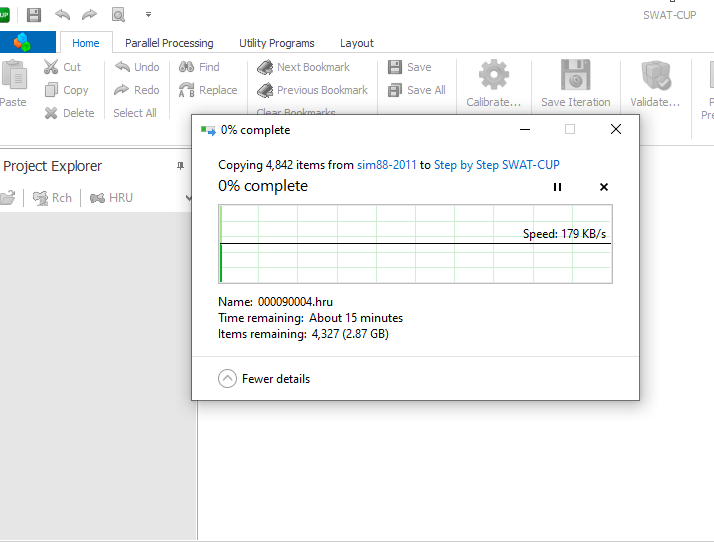This screenshot has height=542, width=714.
Task: Click the Paste clipboard button
Action: click(13, 84)
